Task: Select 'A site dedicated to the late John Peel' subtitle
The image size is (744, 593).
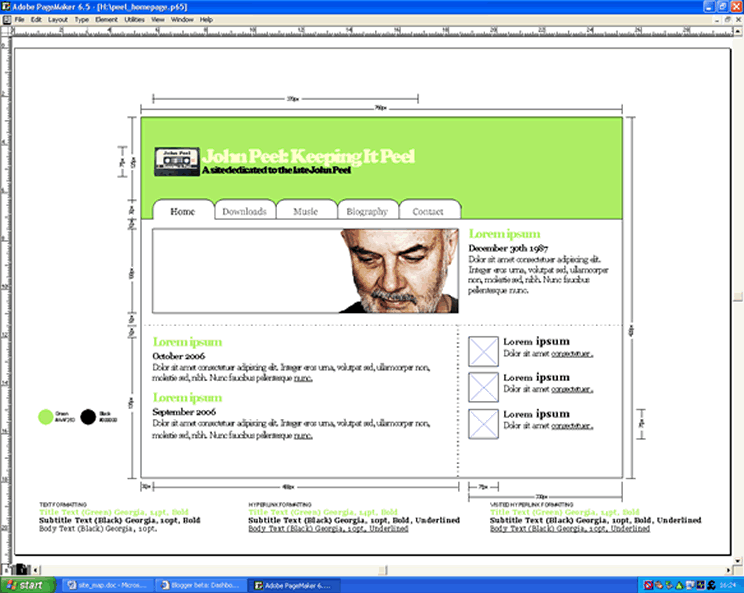Action: 277,170
